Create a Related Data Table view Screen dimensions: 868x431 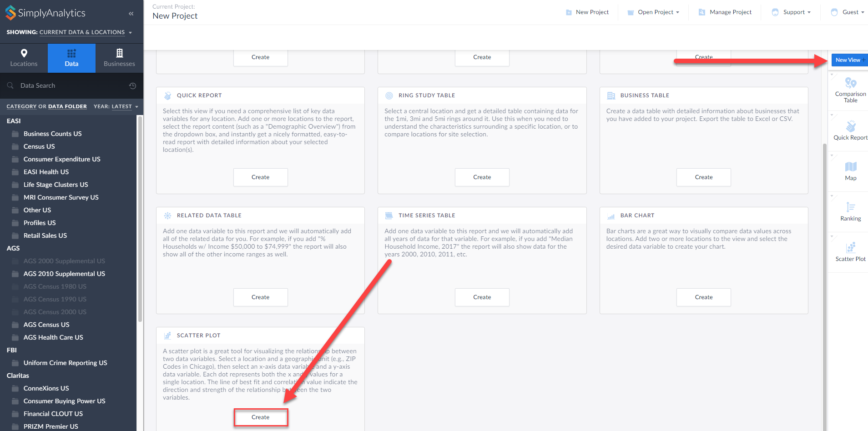tap(260, 297)
